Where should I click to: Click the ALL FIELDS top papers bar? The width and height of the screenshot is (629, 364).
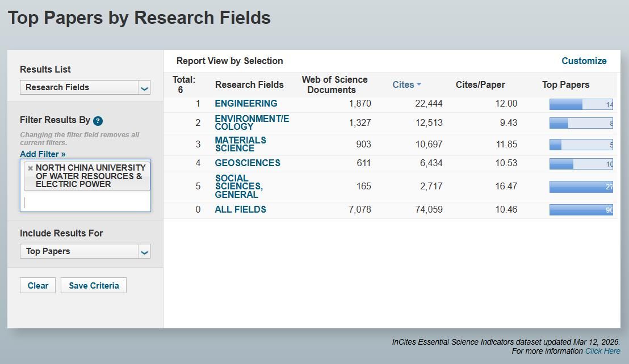(580, 210)
